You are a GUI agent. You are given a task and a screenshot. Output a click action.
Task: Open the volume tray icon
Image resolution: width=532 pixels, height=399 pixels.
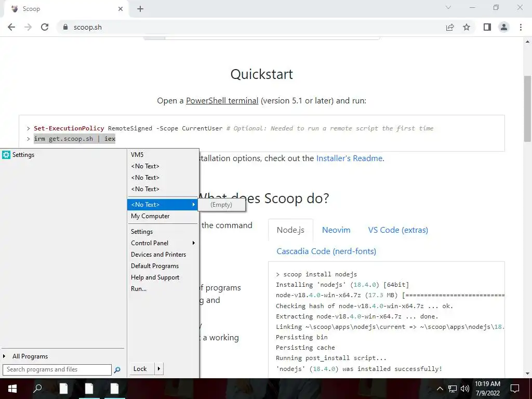pos(464,389)
